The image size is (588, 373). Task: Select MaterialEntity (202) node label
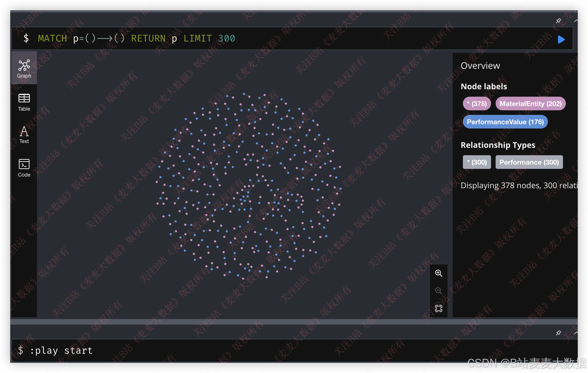tap(530, 103)
